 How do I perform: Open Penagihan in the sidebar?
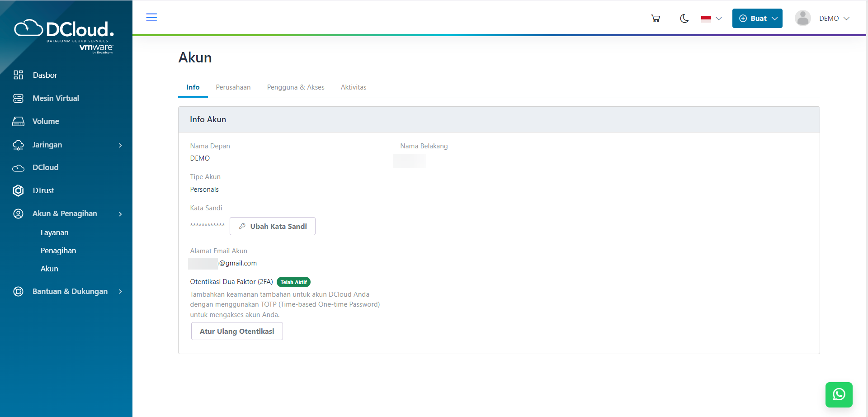[x=58, y=251]
